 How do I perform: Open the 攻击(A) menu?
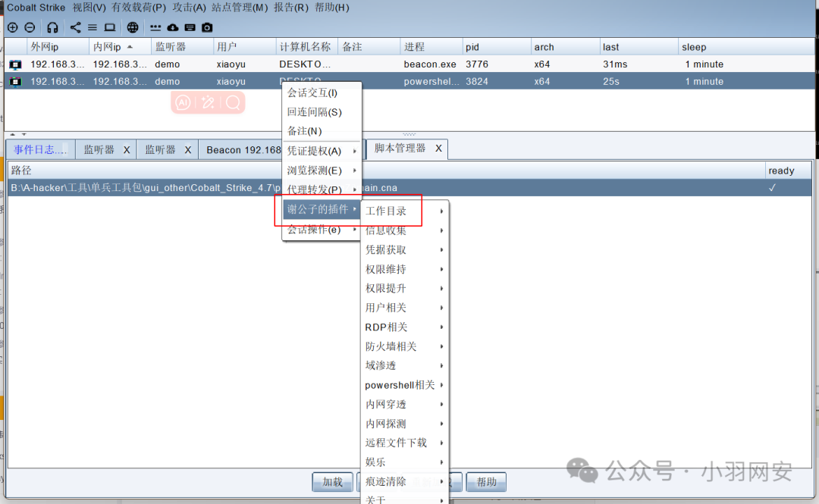pyautogui.click(x=189, y=8)
